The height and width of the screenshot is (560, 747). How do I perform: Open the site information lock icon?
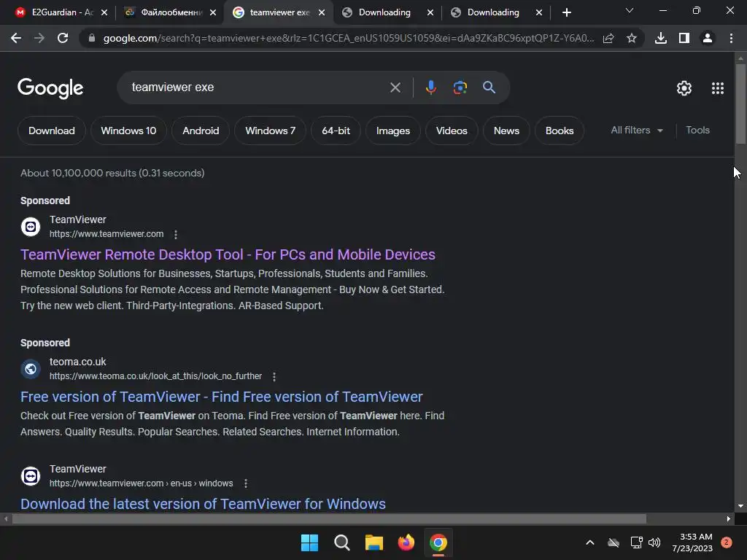pyautogui.click(x=92, y=38)
